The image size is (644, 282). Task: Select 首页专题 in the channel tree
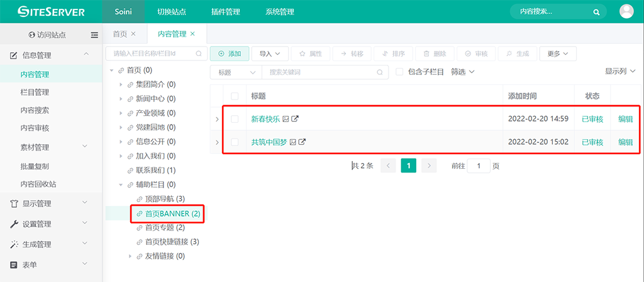[164, 228]
